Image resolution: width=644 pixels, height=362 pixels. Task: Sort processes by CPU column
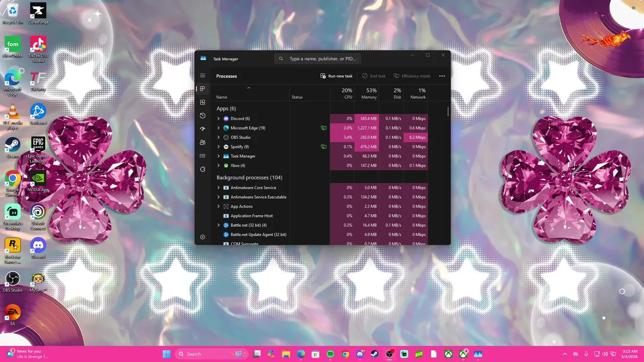[342, 93]
